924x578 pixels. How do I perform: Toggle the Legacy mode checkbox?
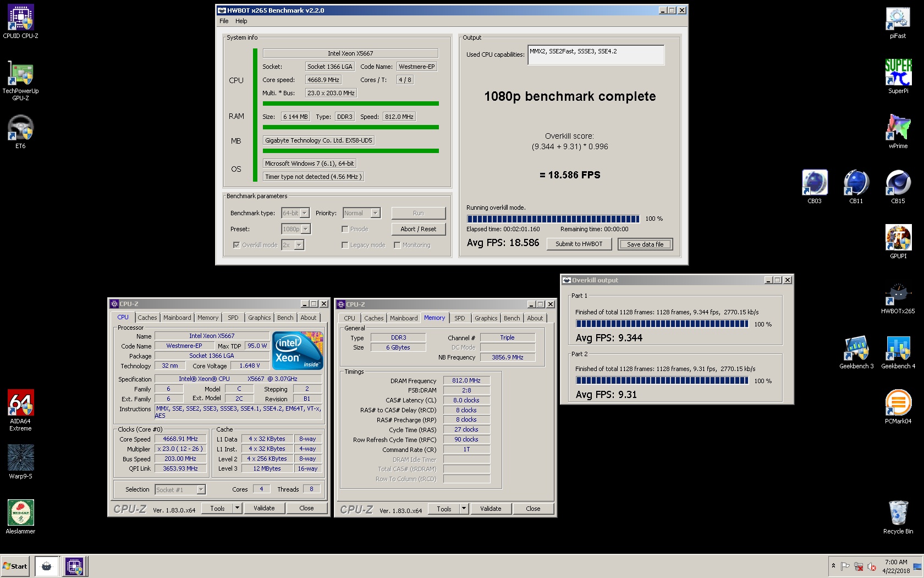[x=345, y=245]
